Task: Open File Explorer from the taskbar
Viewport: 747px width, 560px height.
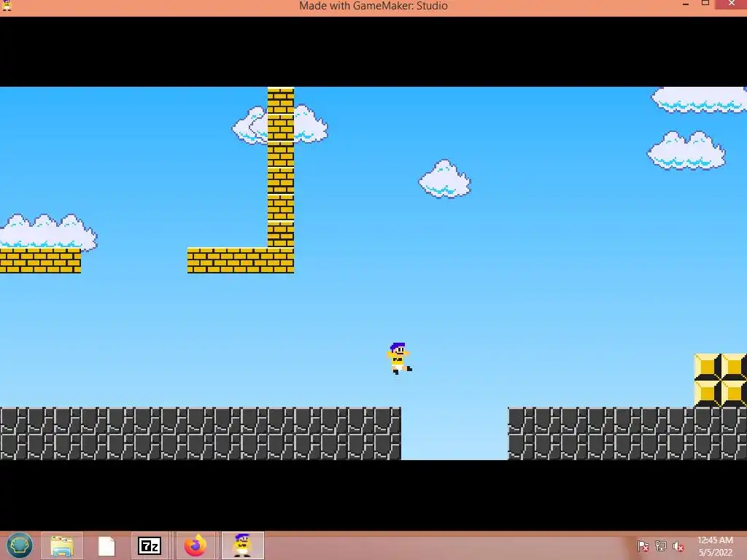Action: 62,545
